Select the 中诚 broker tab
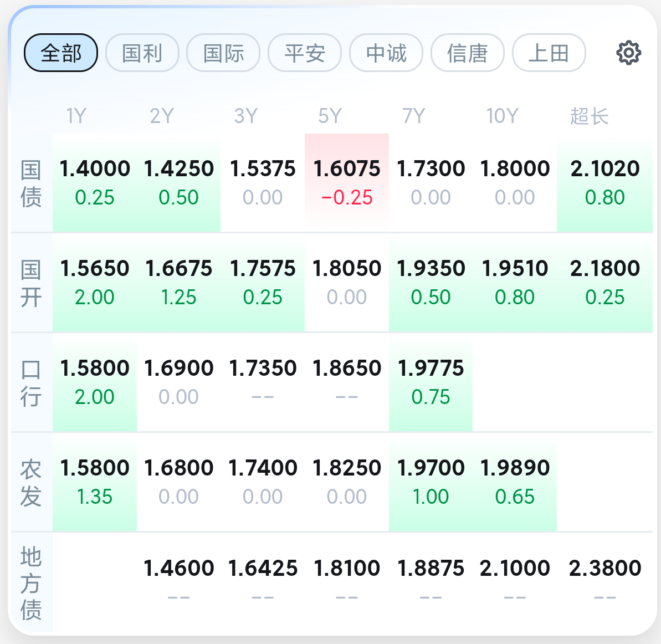The height and width of the screenshot is (644, 661). [386, 53]
